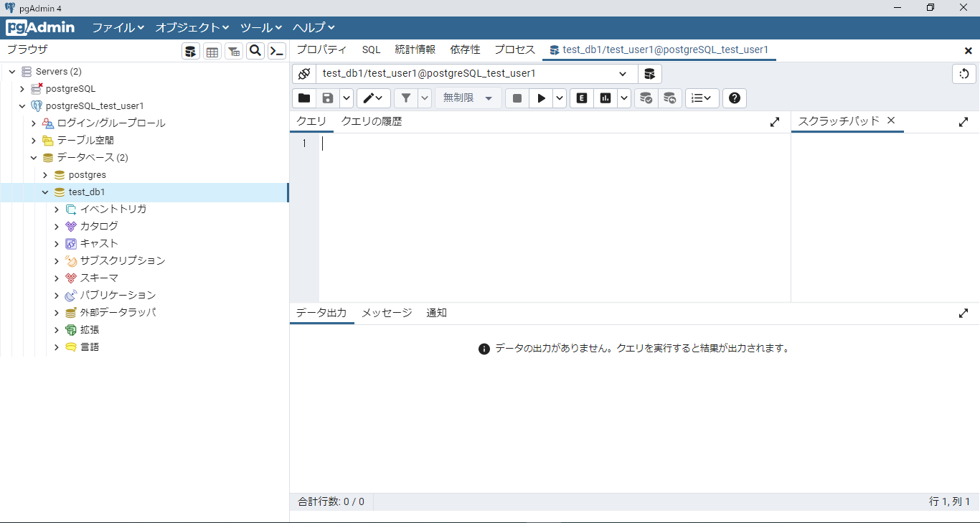The width and height of the screenshot is (980, 523).
Task: Open the filter options dropdown arrow
Action: click(425, 98)
